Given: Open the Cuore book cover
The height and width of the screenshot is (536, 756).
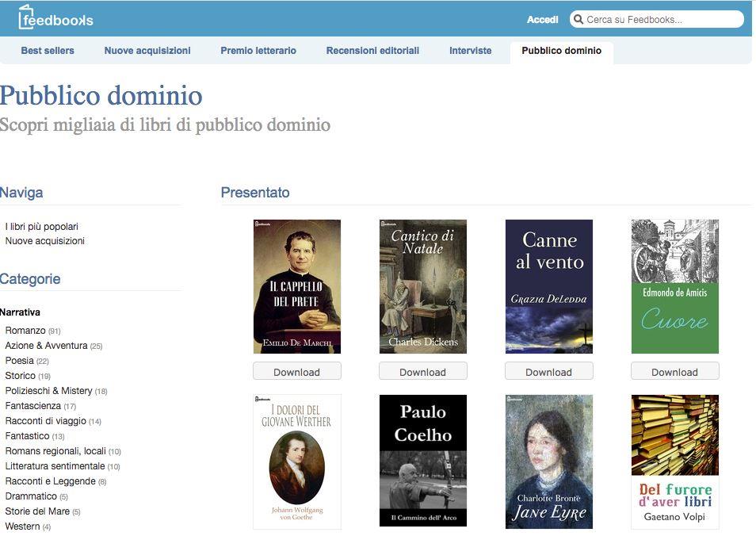Looking at the screenshot, I should 674,286.
